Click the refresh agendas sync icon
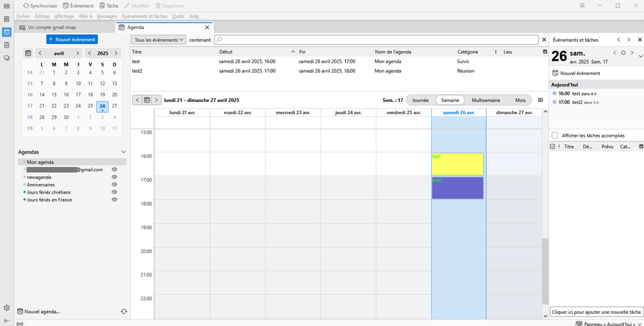The width and height of the screenshot is (644, 326). tap(124, 311)
